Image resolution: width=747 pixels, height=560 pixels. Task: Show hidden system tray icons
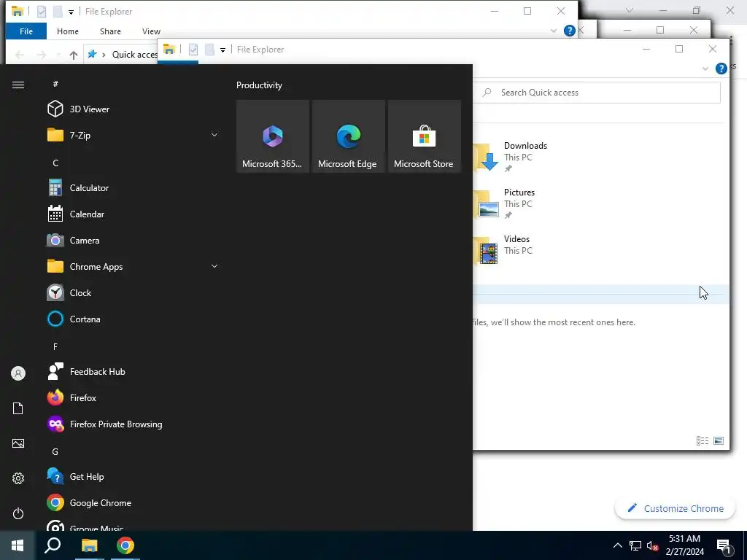[x=617, y=545]
